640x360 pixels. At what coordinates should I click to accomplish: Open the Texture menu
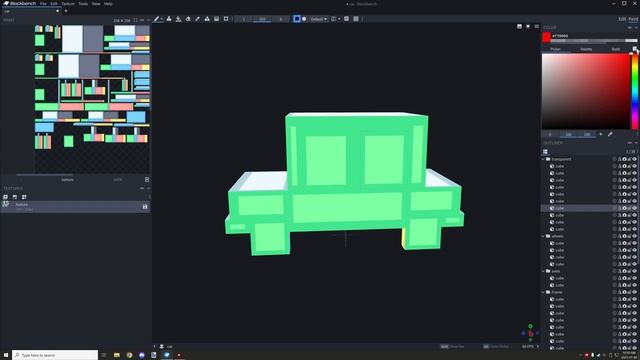pyautogui.click(x=68, y=4)
